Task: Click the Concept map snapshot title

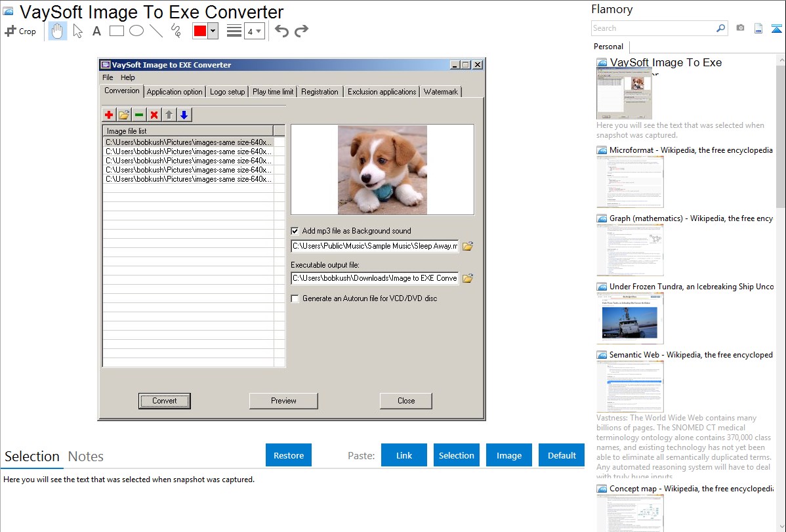Action: tap(692, 489)
